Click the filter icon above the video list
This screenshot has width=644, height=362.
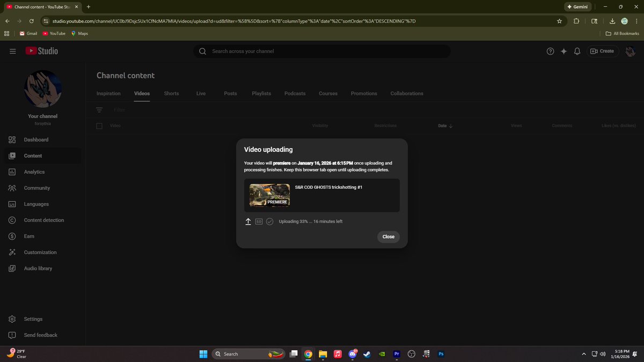point(99,109)
